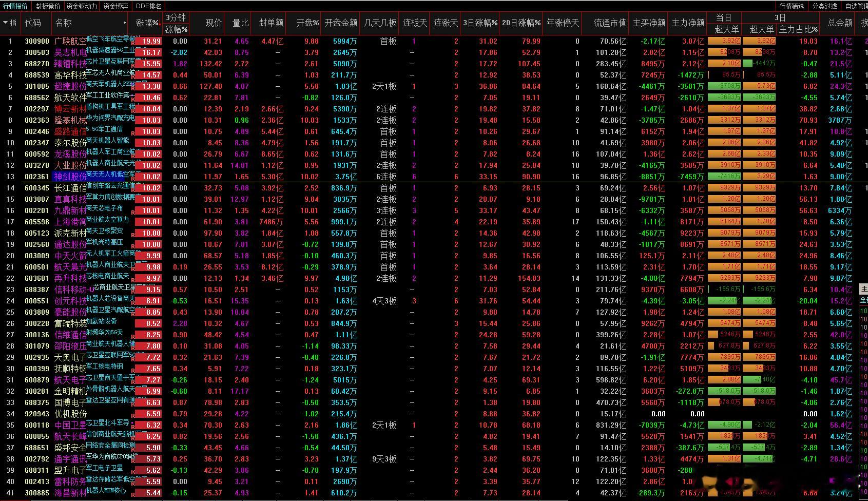The image size is (868, 501).
Task: Click stock code 300900
Action: pyautogui.click(x=37, y=41)
